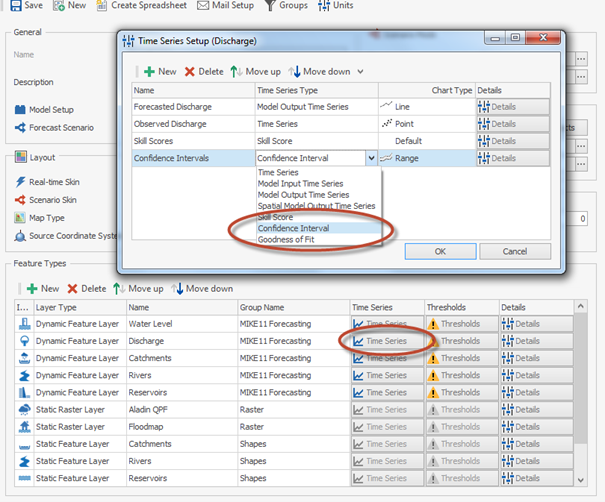Click Move down in Time Series Setup dialog
Screen dimensions: 605x502
319,71
